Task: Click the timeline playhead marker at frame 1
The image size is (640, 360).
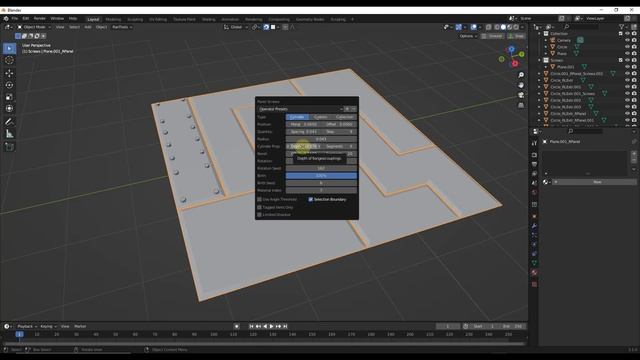Action: tap(19, 334)
